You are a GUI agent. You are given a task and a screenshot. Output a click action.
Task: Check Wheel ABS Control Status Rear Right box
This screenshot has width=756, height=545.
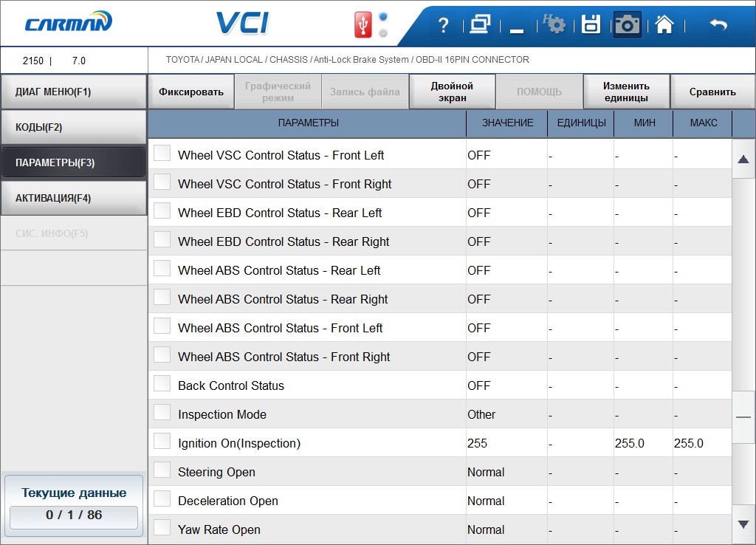coord(162,298)
